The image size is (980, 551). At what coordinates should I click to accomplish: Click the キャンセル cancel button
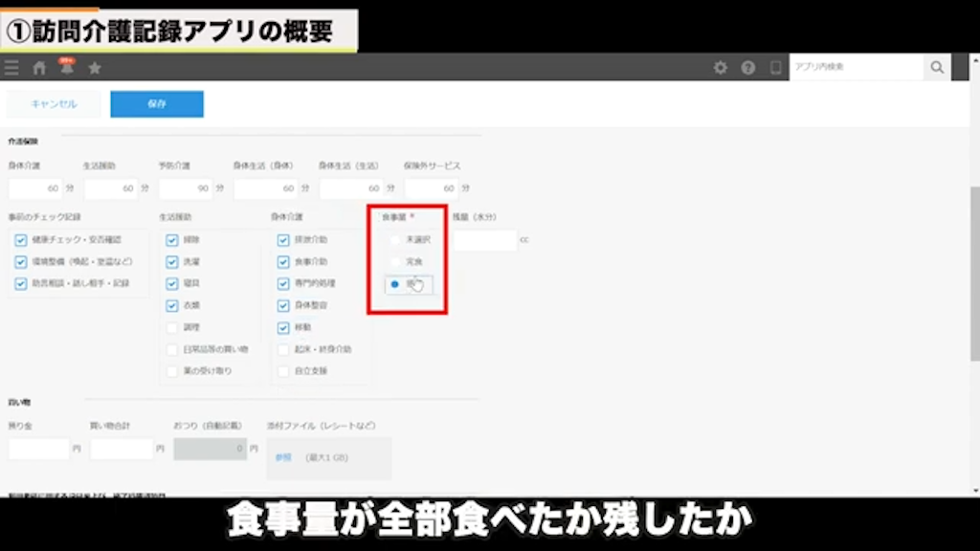coord(53,103)
